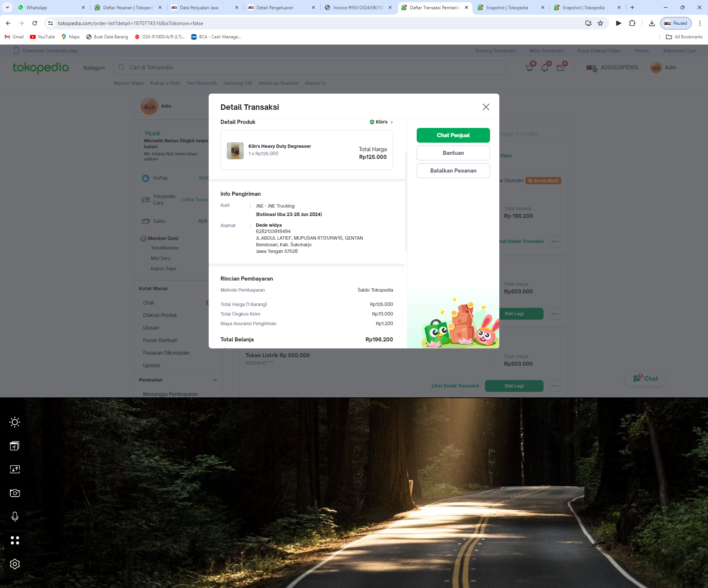
Task: Open the Klin's Heavy Duty Degreaser thumbnail
Action: pyautogui.click(x=235, y=151)
